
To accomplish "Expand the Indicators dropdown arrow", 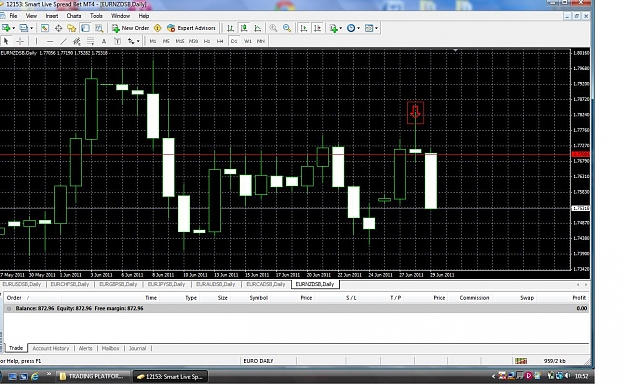I will (340, 28).
